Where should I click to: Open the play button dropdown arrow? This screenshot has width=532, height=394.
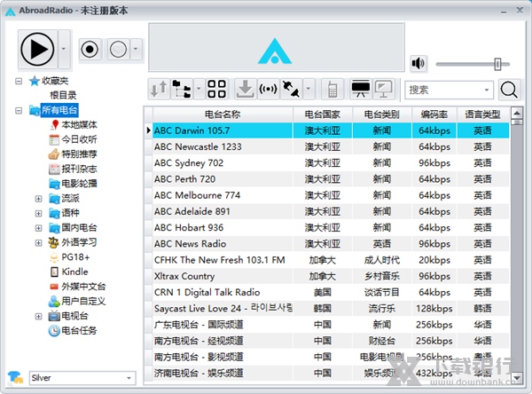(64, 49)
